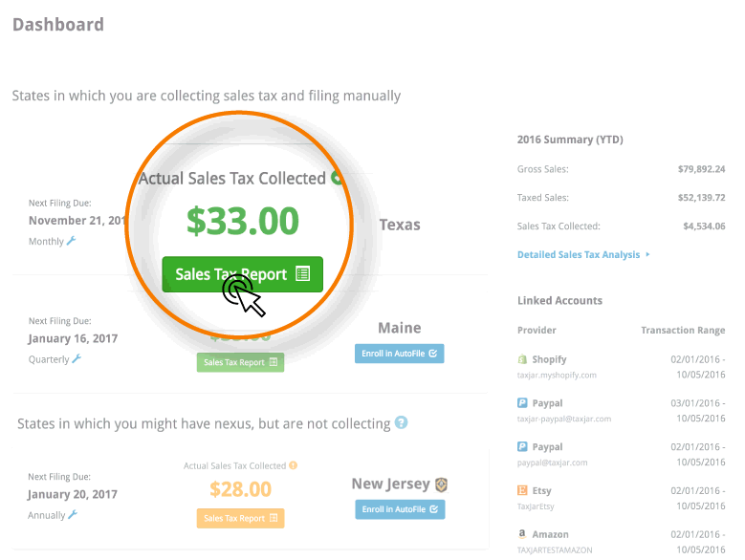Viewport: 745px width, 560px height.
Task: Click the help icon after the nexus heading
Action: pos(402,422)
